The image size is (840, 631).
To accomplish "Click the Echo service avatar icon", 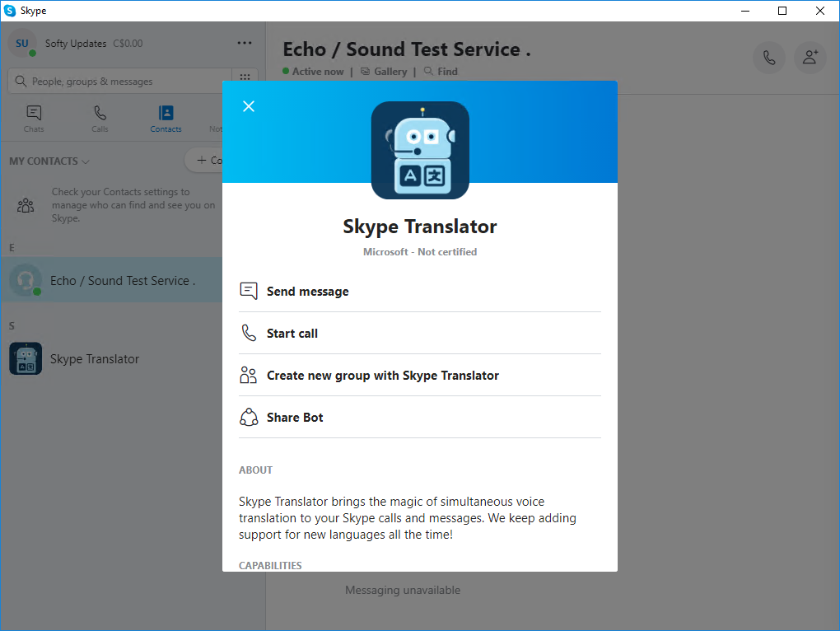I will point(26,279).
